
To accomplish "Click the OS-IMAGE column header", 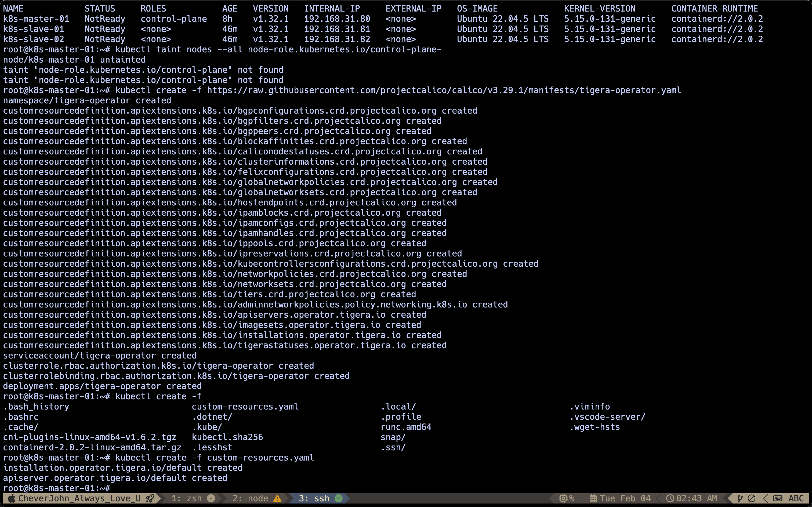I will click(x=477, y=9).
